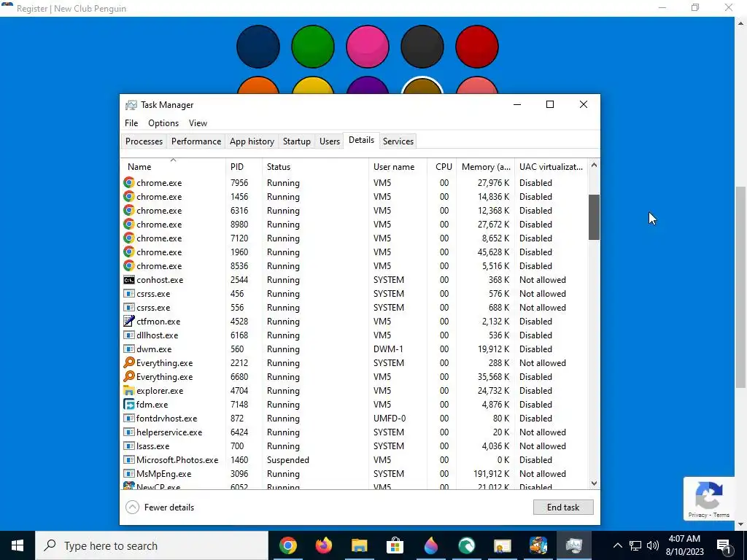Screen dimensions: 747x560
Task: Pick the black penguin color
Action: [x=422, y=47]
